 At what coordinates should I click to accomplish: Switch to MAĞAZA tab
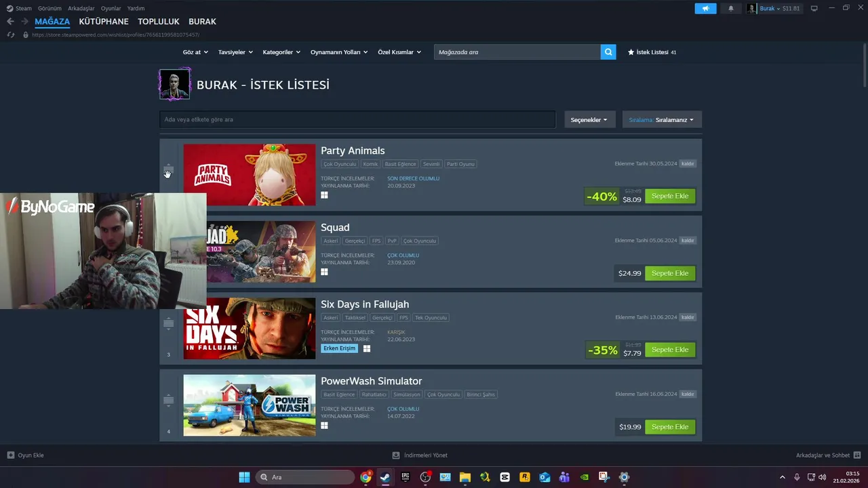pyautogui.click(x=52, y=22)
